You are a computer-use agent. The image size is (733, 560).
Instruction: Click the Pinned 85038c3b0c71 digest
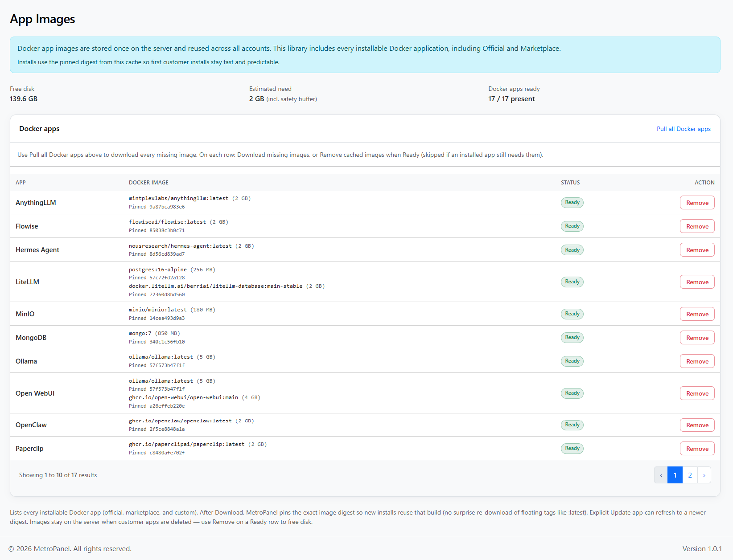156,230
